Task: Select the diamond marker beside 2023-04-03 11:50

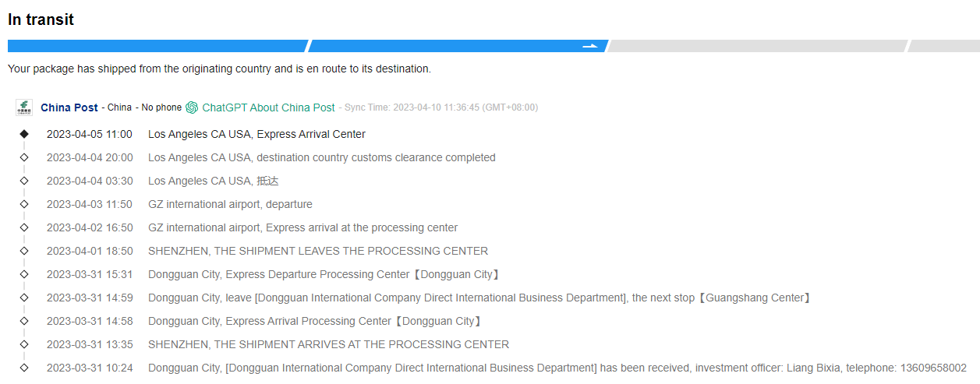Action: (24, 204)
